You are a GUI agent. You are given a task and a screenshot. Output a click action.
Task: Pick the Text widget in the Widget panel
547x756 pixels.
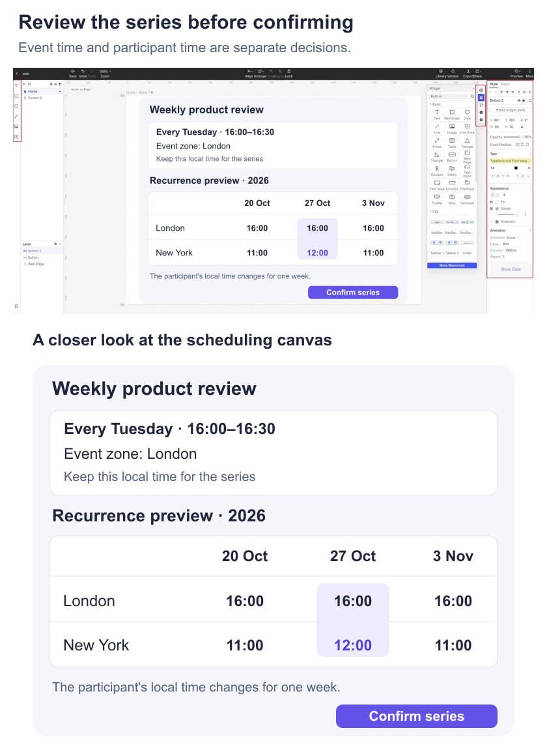[x=437, y=114]
